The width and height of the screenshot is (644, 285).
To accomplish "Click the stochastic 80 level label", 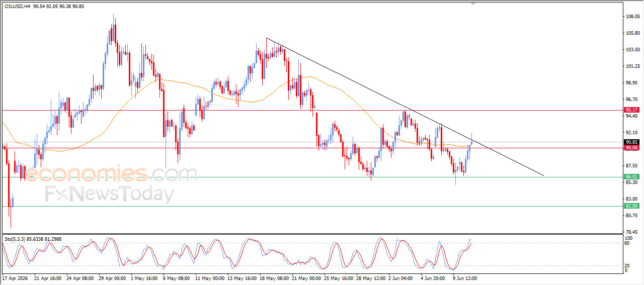I will [x=627, y=243].
